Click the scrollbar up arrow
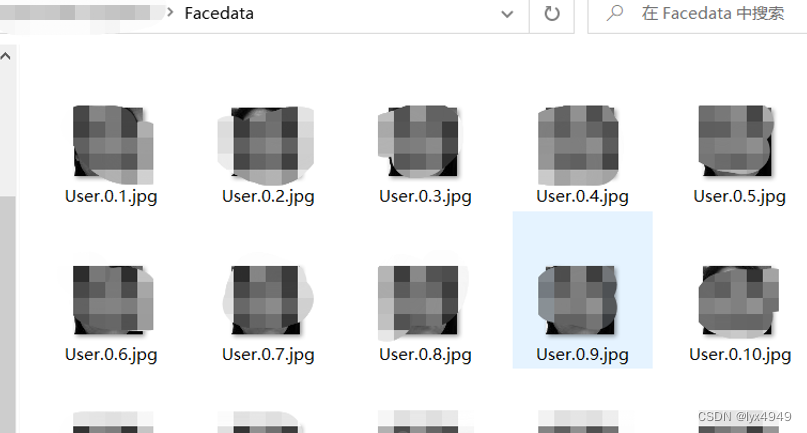807x433 pixels. [6, 56]
